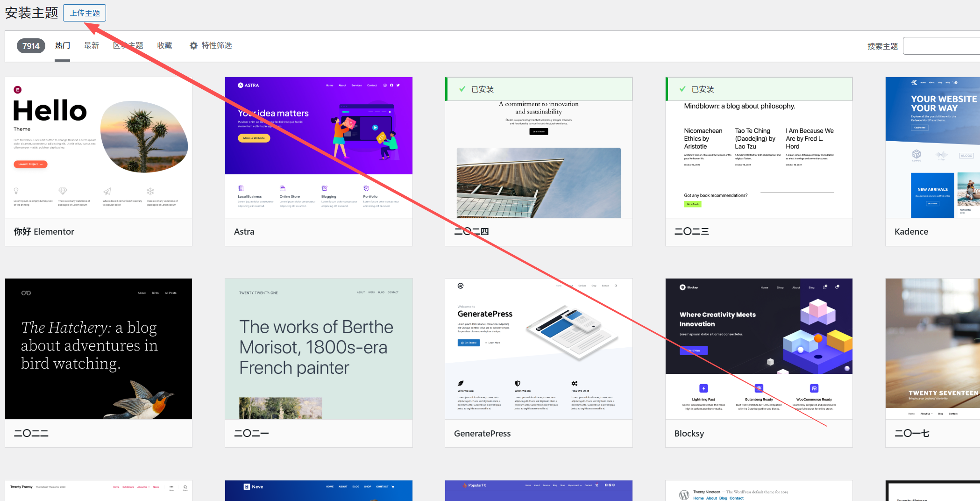Open the Hello Elementor theme thumbnail

[99, 148]
